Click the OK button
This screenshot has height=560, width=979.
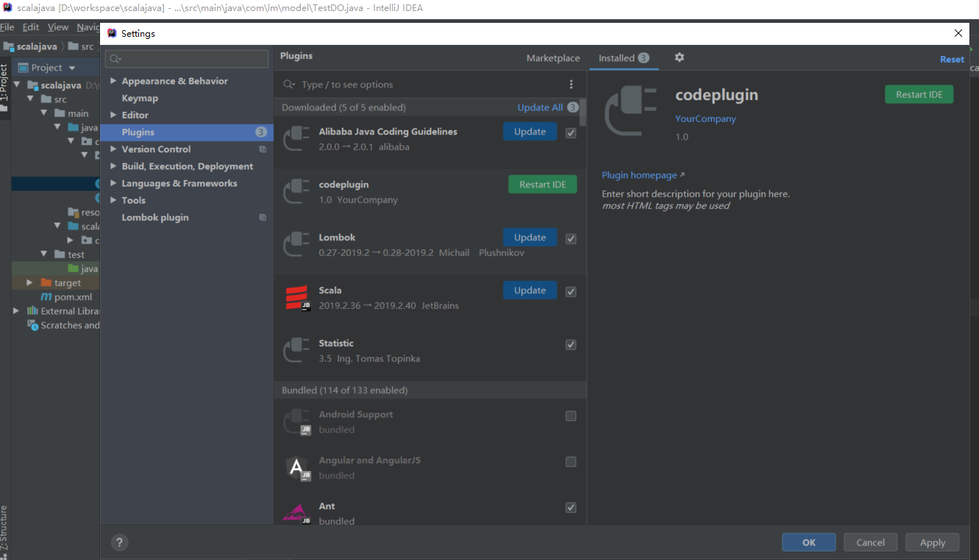pyautogui.click(x=808, y=542)
